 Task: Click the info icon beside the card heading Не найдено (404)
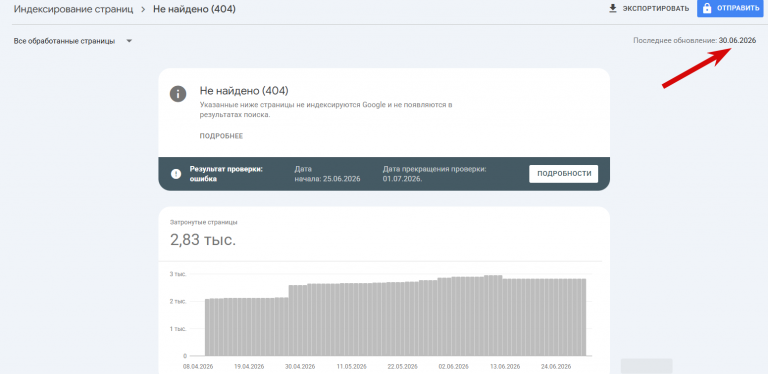pos(178,94)
